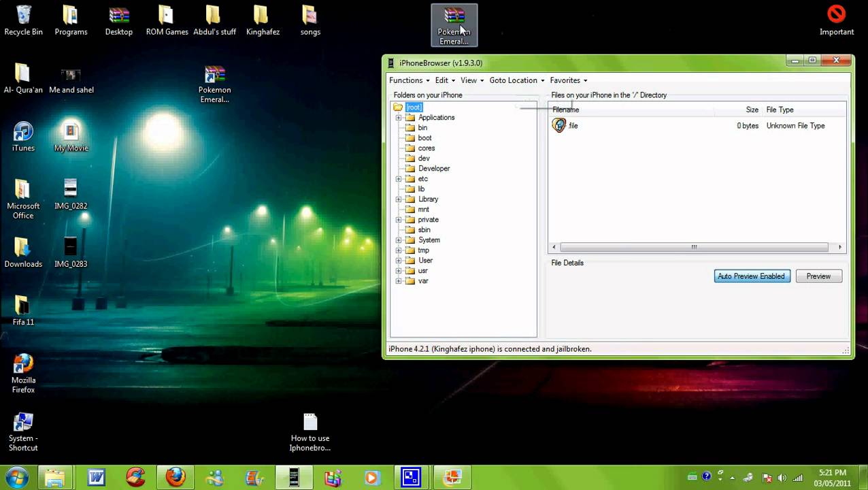
Task: Select the cores folder in tree
Action: tap(427, 148)
